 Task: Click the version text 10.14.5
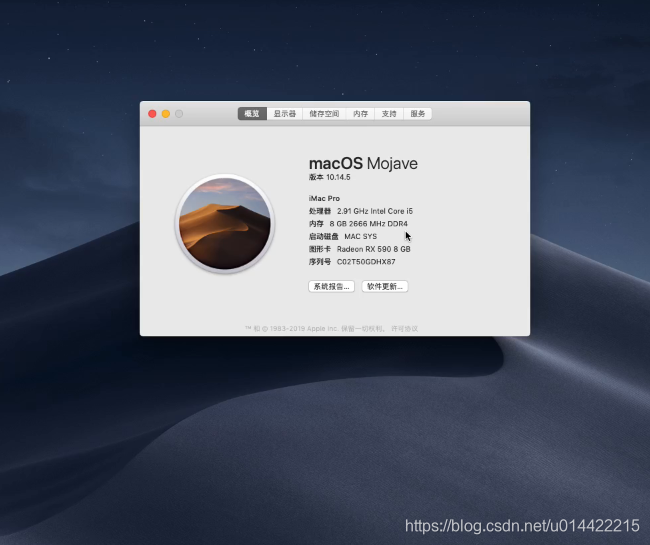tap(338, 177)
